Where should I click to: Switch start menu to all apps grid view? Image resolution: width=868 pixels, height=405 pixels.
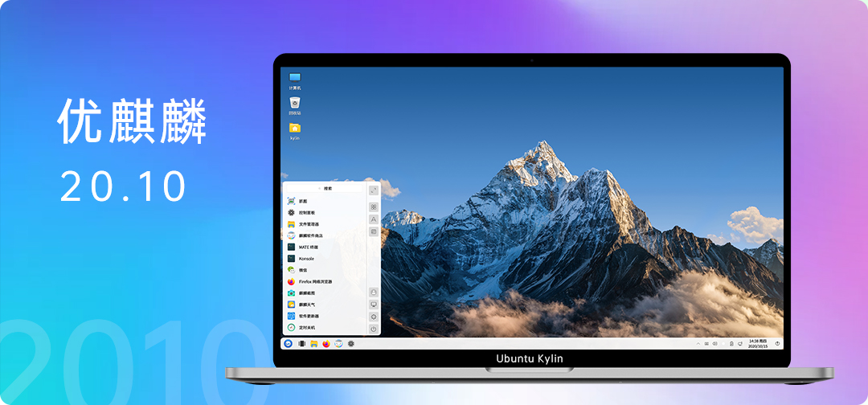(374, 207)
